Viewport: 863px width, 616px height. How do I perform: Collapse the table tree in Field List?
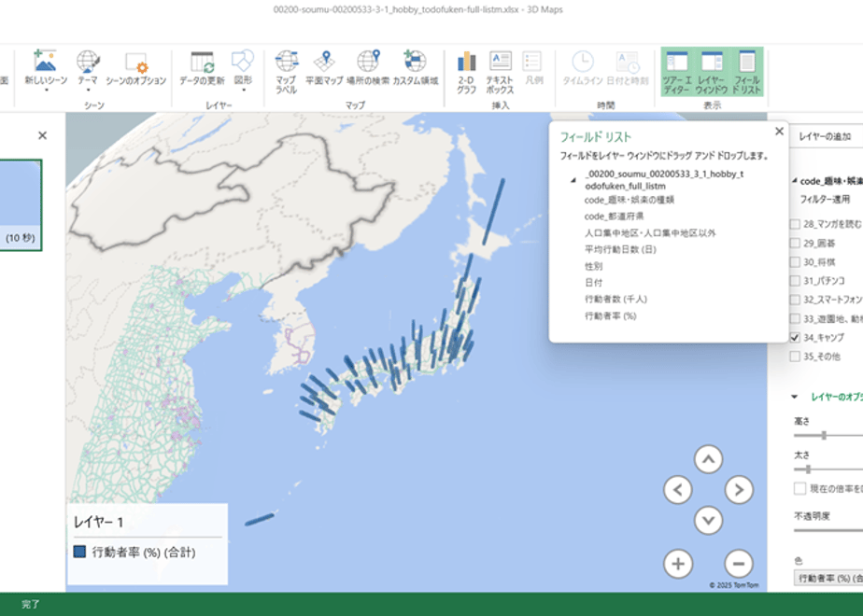coord(573,180)
